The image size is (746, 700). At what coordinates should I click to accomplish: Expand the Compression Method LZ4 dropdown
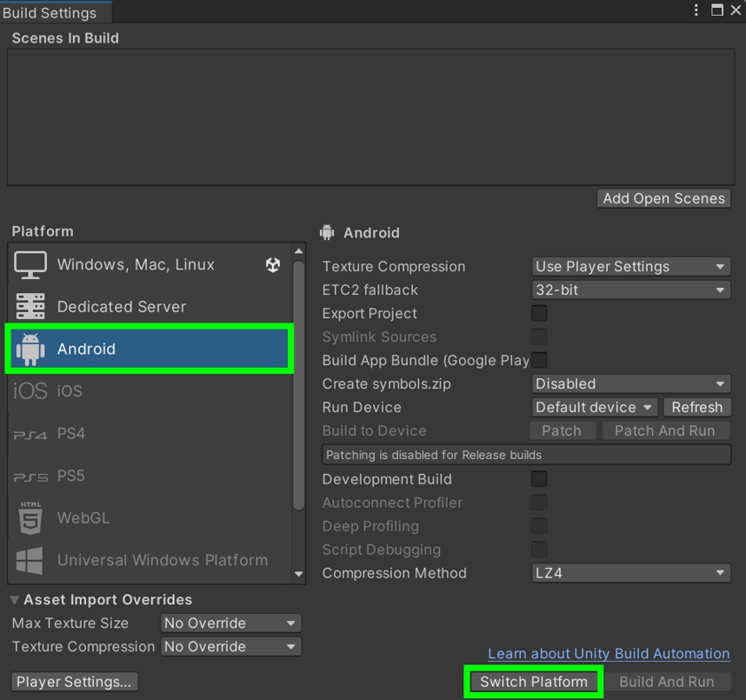[x=630, y=573]
